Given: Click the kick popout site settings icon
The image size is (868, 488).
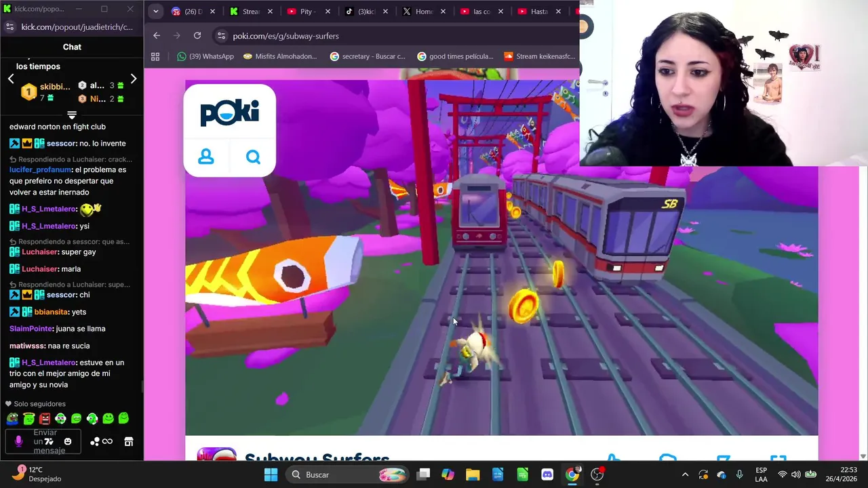Looking at the screenshot, I should coord(9,26).
